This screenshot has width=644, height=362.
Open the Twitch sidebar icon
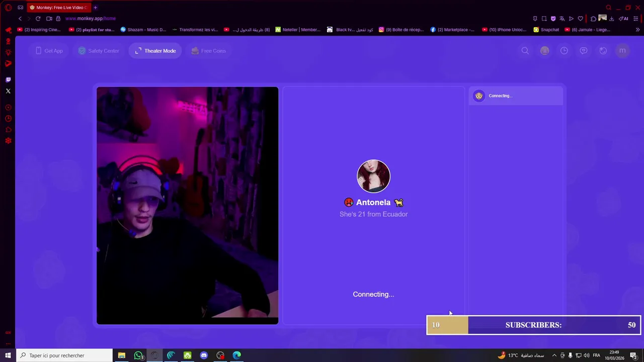[8, 79]
